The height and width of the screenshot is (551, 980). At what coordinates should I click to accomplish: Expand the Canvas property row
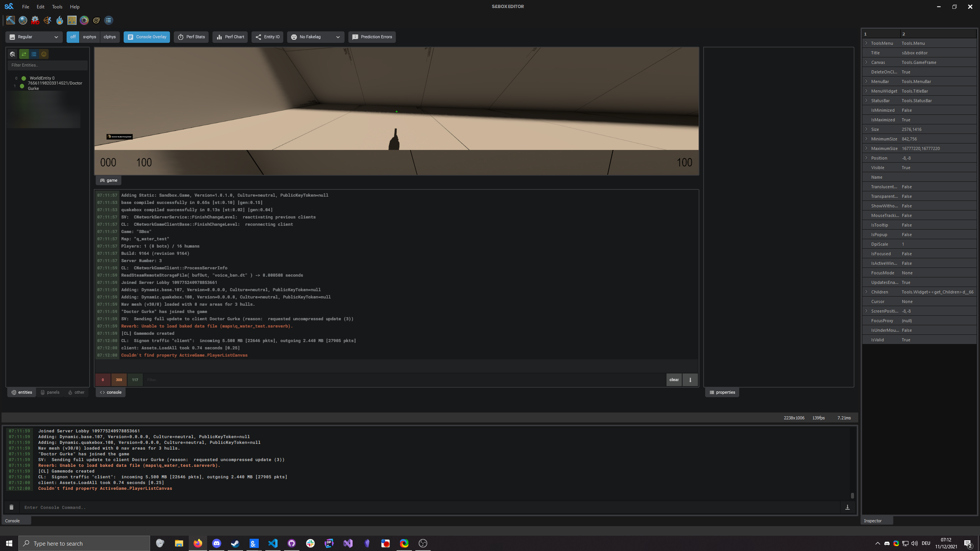point(866,62)
